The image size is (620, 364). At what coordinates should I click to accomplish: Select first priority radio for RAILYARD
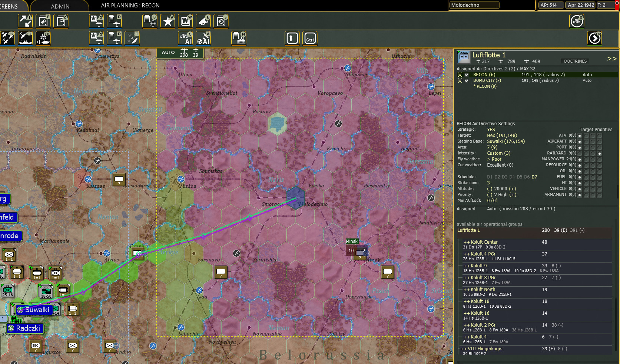[580, 153]
